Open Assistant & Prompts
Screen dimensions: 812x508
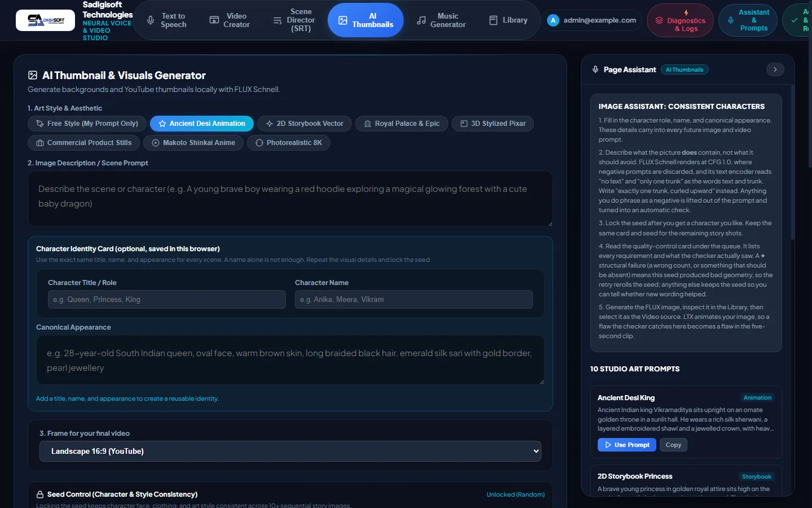click(x=748, y=20)
